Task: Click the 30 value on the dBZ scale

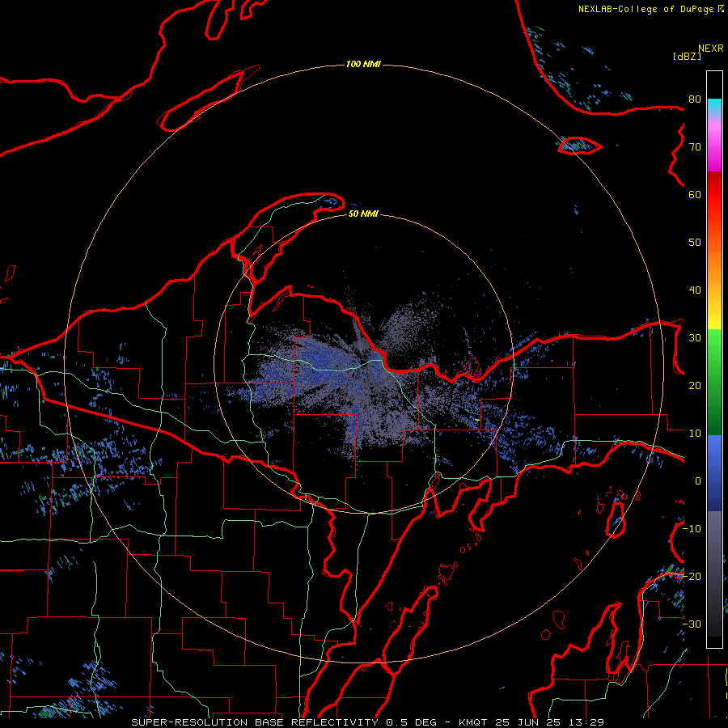Action: (x=695, y=338)
